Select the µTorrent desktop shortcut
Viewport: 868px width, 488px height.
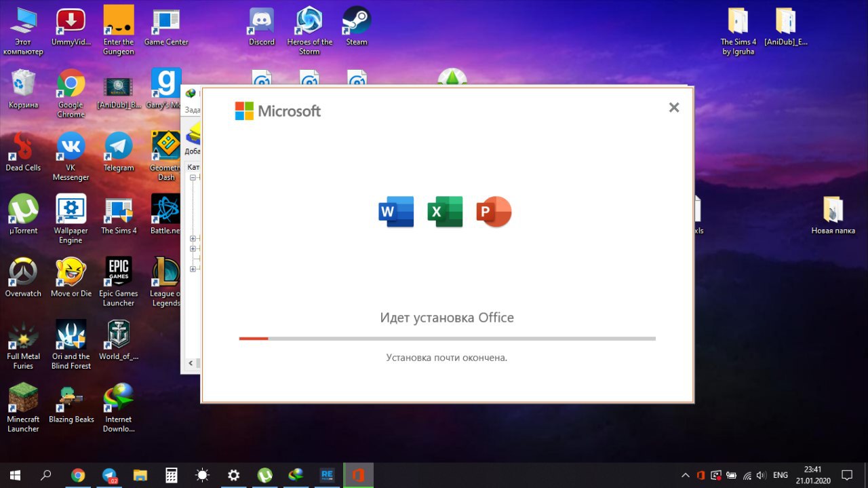click(23, 214)
